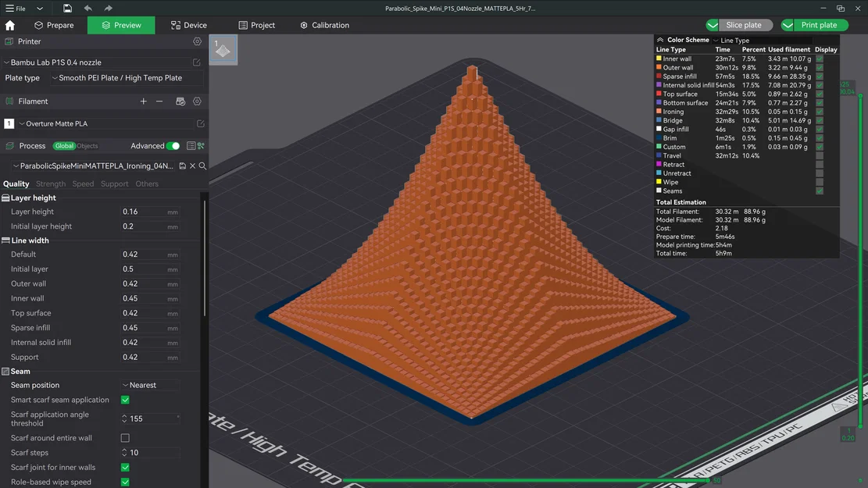Open the process parameter search magnifier

(202, 166)
